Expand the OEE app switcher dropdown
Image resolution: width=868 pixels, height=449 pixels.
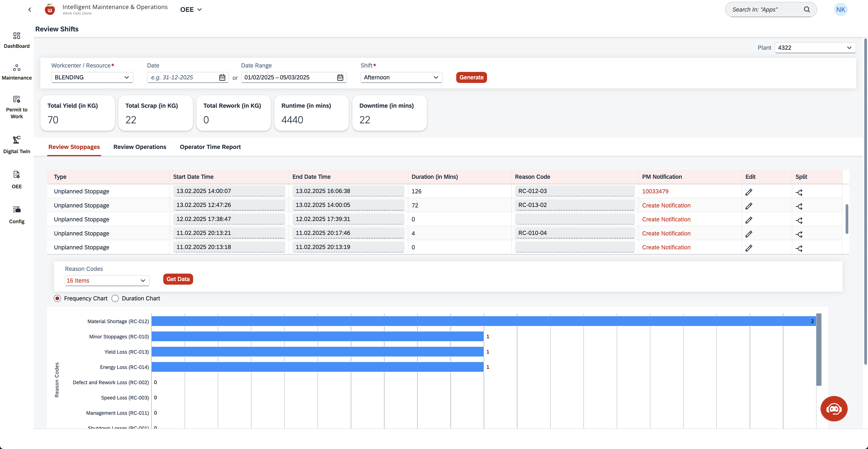191,9
